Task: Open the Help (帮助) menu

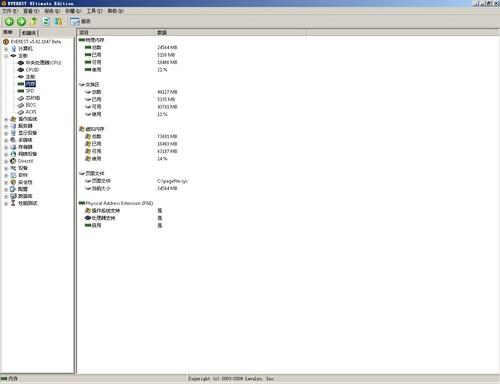Action: [116, 11]
